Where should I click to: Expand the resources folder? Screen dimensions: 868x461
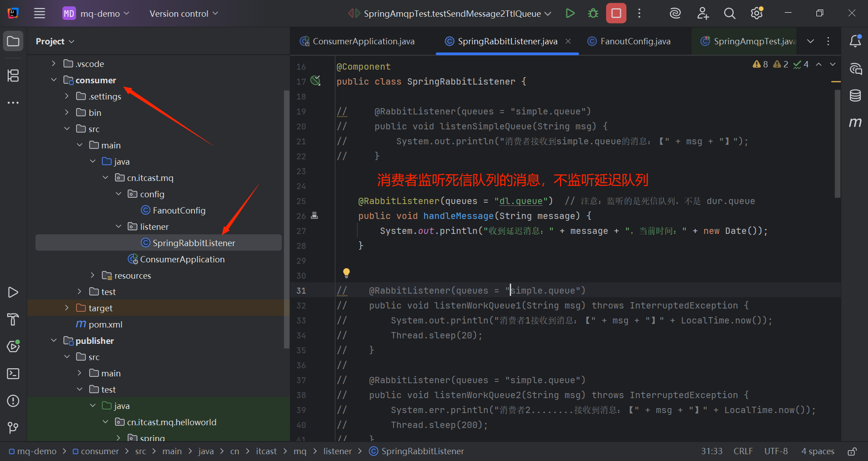click(x=93, y=276)
